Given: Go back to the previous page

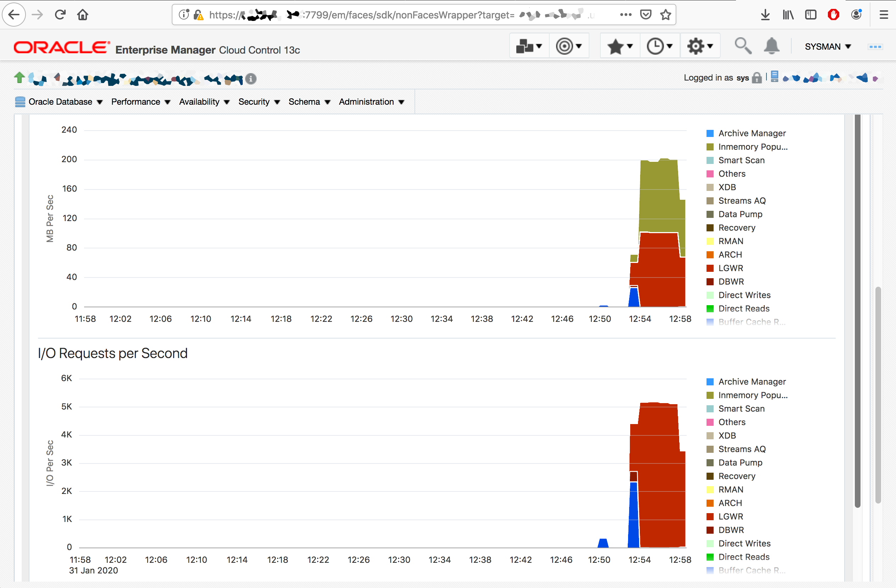Looking at the screenshot, I should click(14, 15).
